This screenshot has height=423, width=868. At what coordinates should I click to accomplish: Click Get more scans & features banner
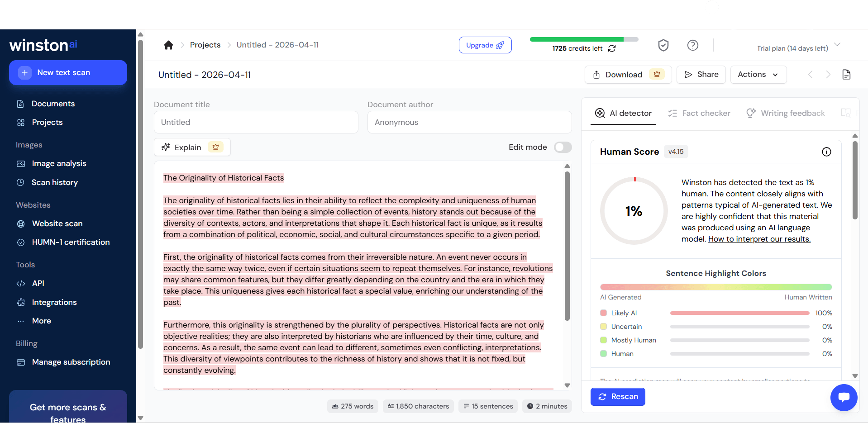coord(68,407)
